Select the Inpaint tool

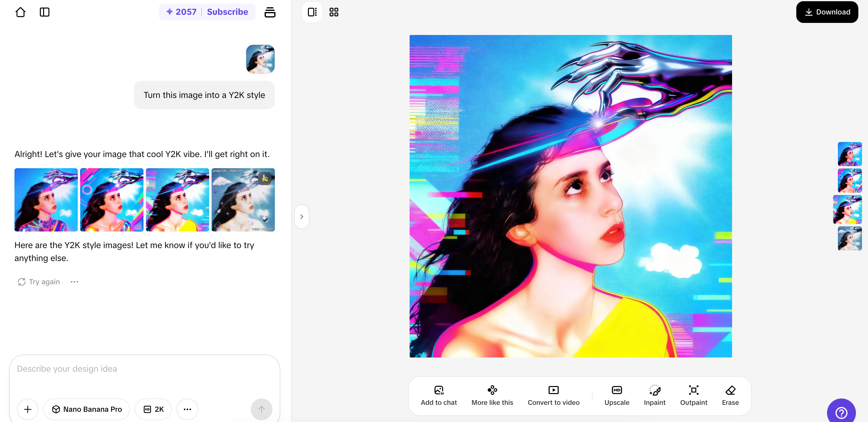pos(654,390)
